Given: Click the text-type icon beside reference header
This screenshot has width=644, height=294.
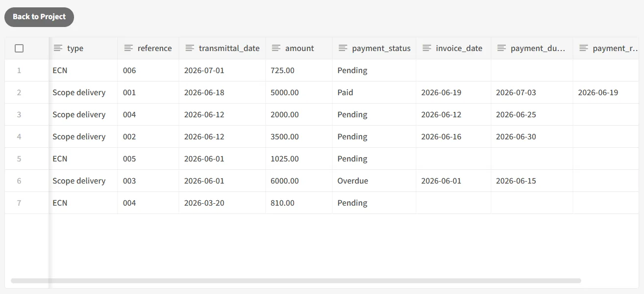Looking at the screenshot, I should tap(129, 48).
